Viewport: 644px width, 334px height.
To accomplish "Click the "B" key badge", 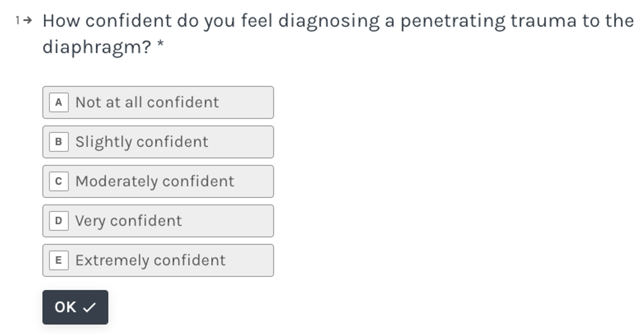I will coord(59,142).
